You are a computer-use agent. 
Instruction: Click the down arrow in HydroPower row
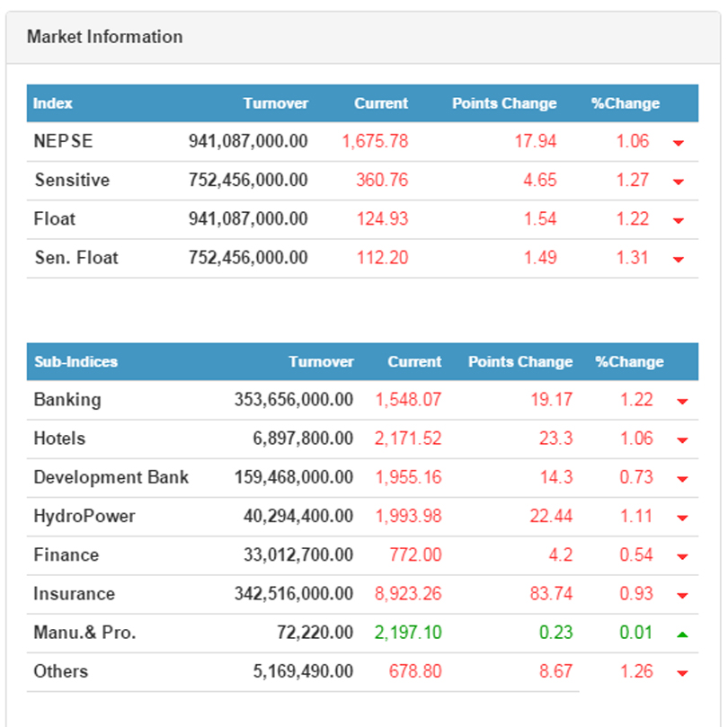[x=682, y=518]
